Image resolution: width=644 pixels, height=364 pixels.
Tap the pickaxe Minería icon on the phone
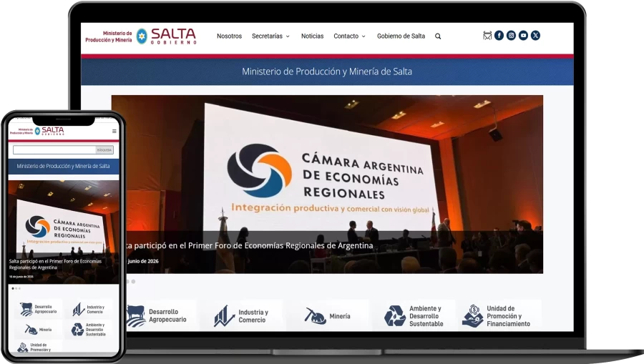31,329
